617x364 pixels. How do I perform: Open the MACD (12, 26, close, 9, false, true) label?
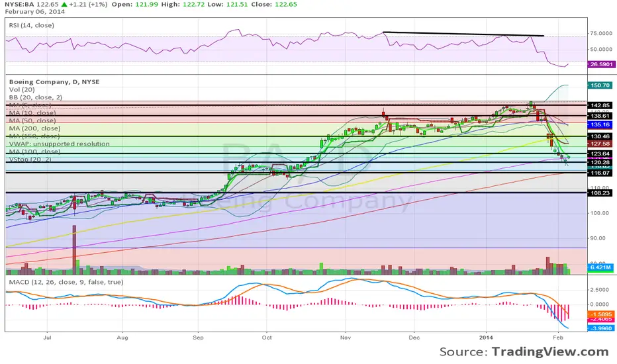point(66,282)
